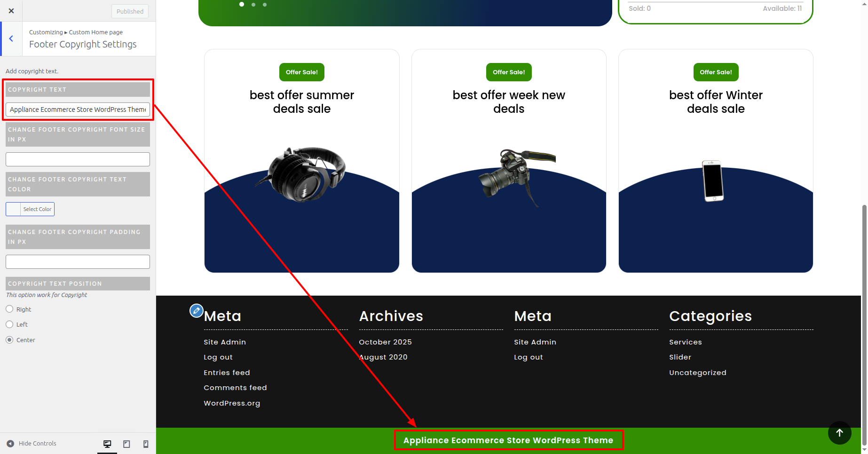This screenshot has height=454, width=868.
Task: Switch to tablet preview mode
Action: 126,444
